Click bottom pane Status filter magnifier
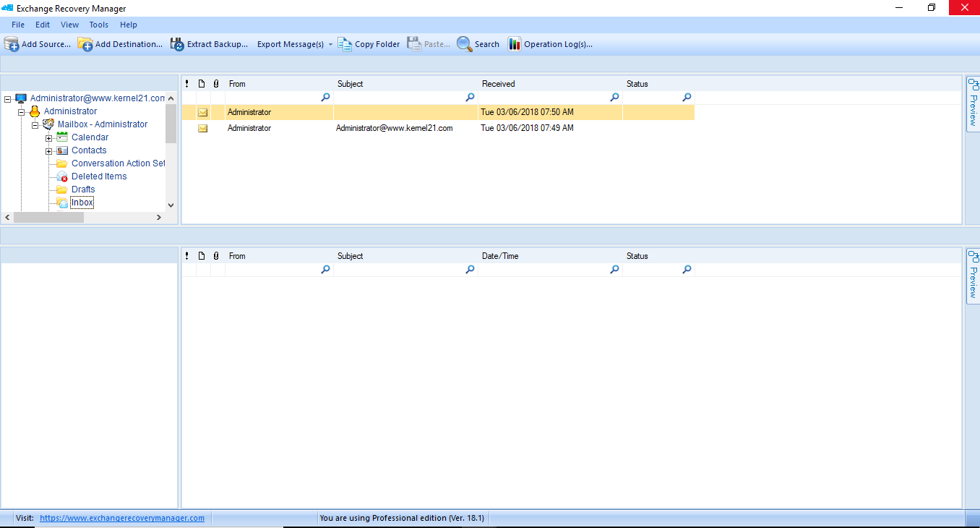This screenshot has width=980, height=528. pyautogui.click(x=687, y=269)
